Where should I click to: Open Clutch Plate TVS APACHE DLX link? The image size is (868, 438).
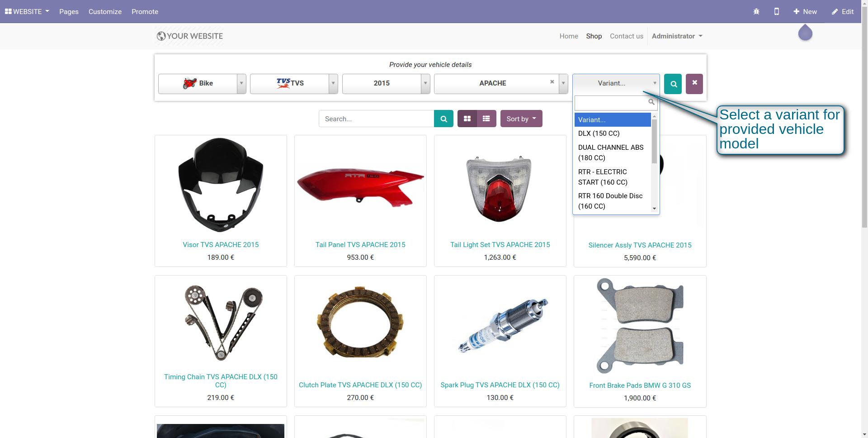pos(360,385)
